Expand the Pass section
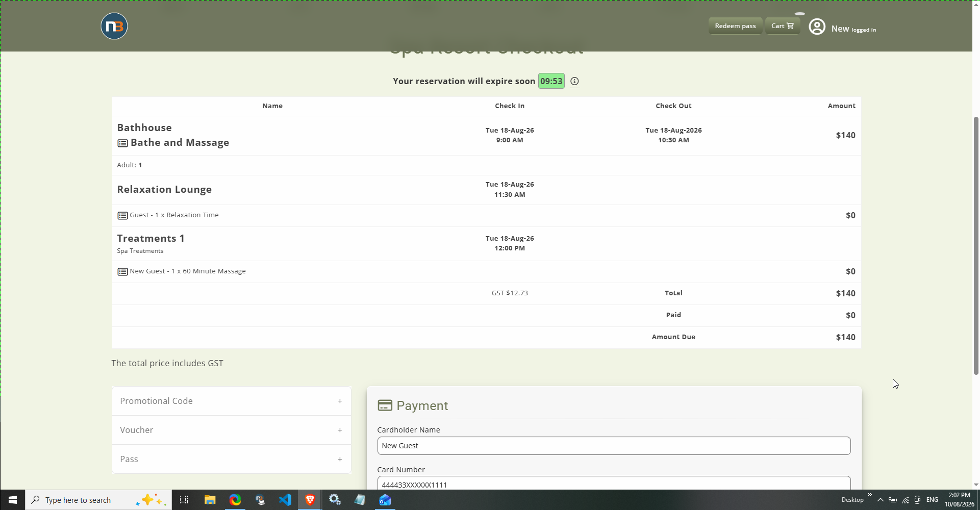The height and width of the screenshot is (510, 980). 232,459
